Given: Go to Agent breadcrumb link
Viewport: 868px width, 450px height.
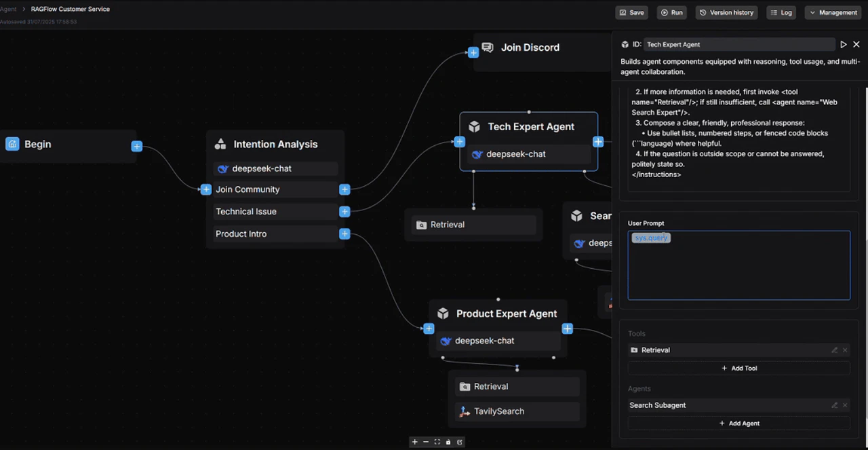Looking at the screenshot, I should (9, 10).
